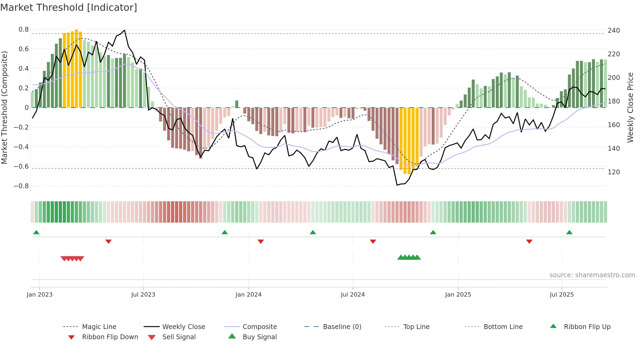Click the Weekly Close Price axis title
This screenshot has width=644, height=362.
(x=630, y=108)
